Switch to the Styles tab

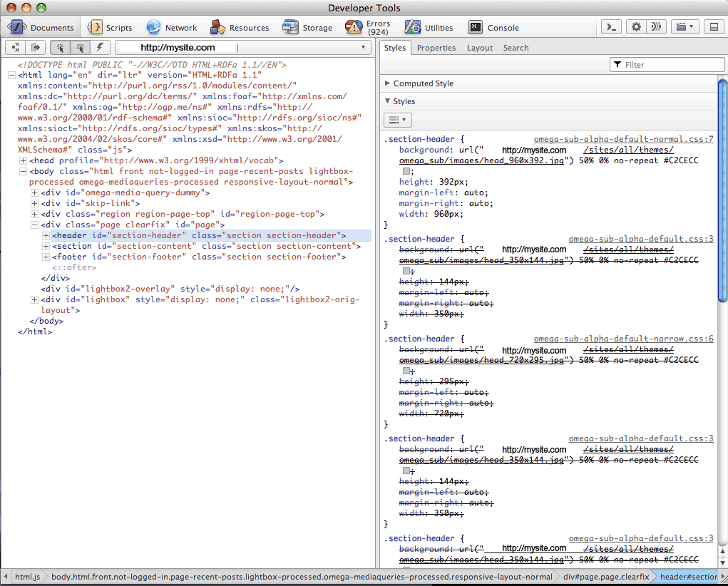[x=395, y=48]
